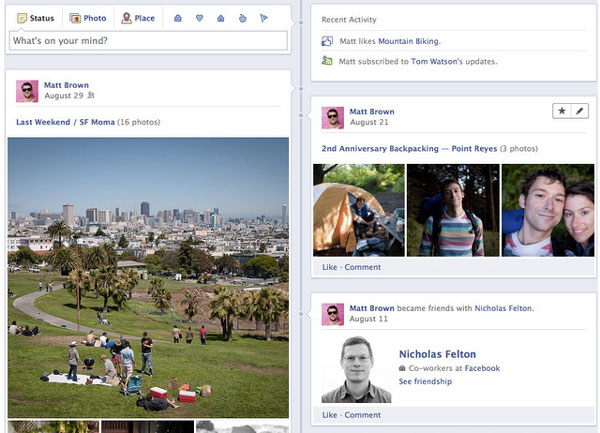Image resolution: width=600 pixels, height=433 pixels.
Task: Type in the What's on your mind box
Action: point(148,41)
